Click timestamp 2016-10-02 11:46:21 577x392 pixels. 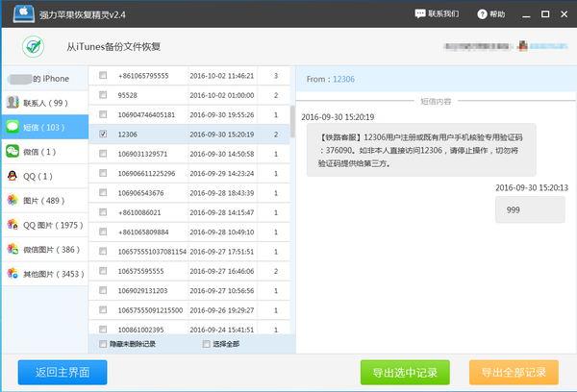tap(222, 76)
